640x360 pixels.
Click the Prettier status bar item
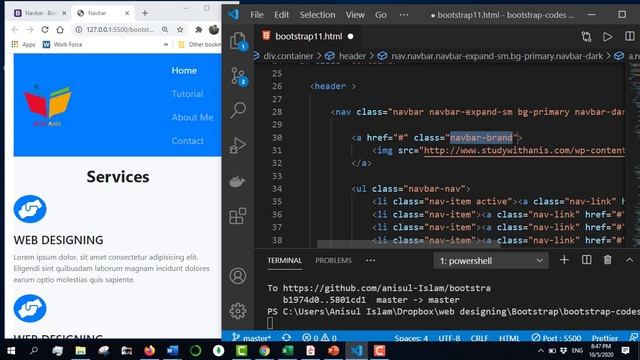click(604, 338)
